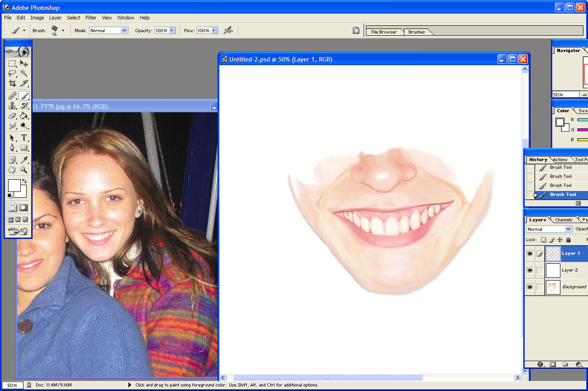Screen dimensions: 588x391
Task: Switch to the Channels tab
Action: (x=564, y=220)
